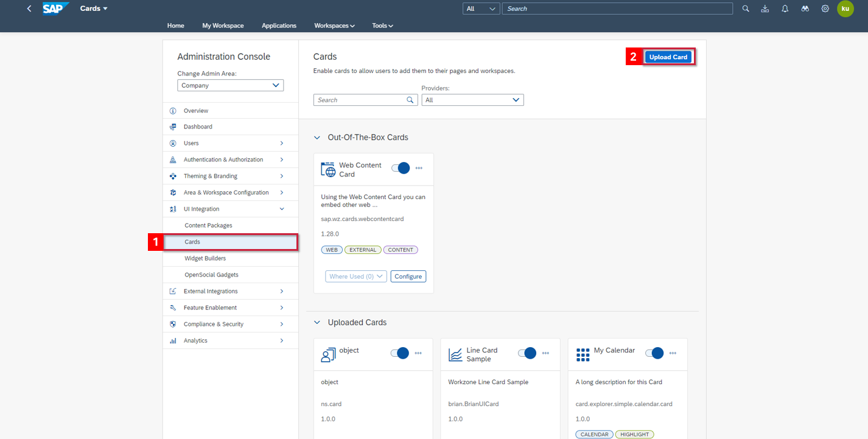The height and width of the screenshot is (439, 868).
Task: Open the Change Admin Area Company dropdown
Action: pyautogui.click(x=230, y=85)
